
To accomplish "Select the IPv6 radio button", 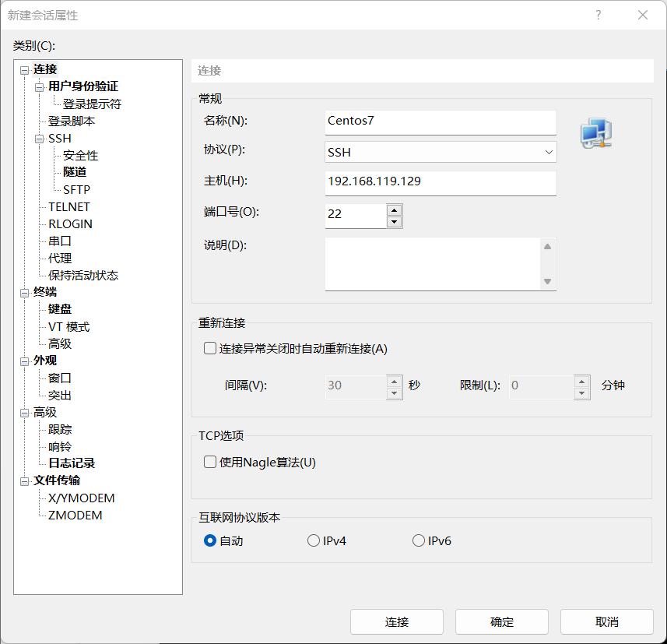I will (x=419, y=540).
